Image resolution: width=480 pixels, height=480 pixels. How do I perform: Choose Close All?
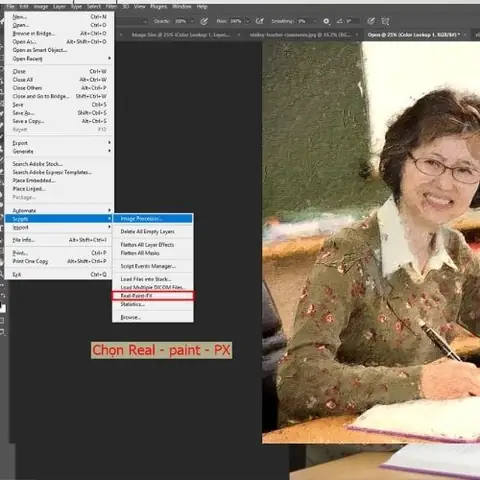click(x=60, y=80)
